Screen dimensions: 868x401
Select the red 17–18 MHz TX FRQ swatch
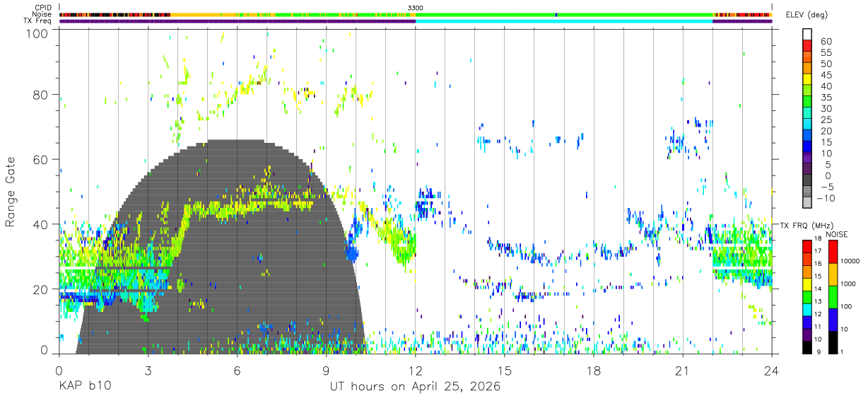pyautogui.click(x=807, y=245)
